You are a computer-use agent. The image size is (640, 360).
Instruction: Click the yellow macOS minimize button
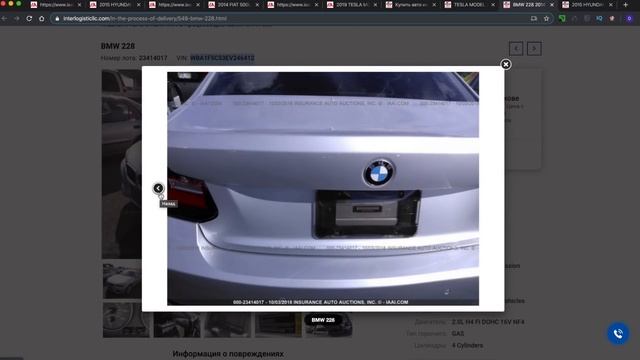click(11, 3)
